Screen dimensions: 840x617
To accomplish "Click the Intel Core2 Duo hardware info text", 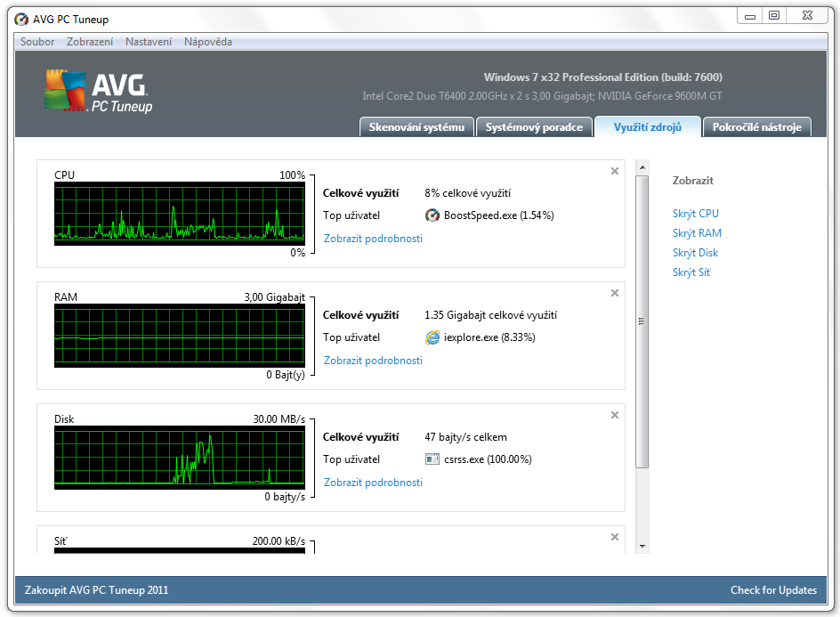I will [542, 96].
